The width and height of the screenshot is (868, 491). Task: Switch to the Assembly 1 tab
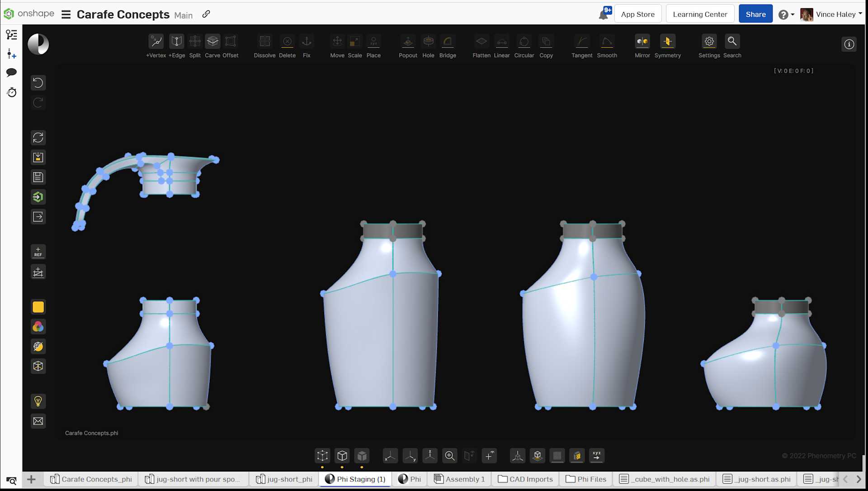pos(459,479)
